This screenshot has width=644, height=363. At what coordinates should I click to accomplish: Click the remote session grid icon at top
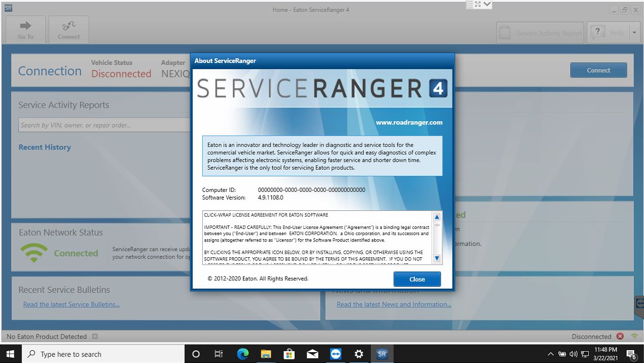[470, 4]
